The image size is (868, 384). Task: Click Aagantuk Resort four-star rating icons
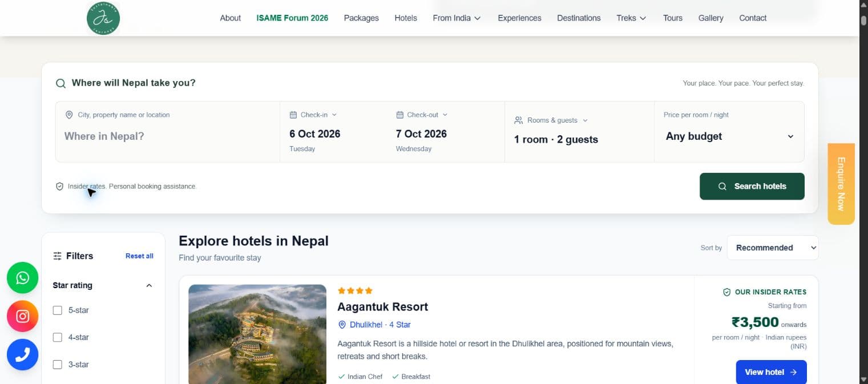click(355, 290)
